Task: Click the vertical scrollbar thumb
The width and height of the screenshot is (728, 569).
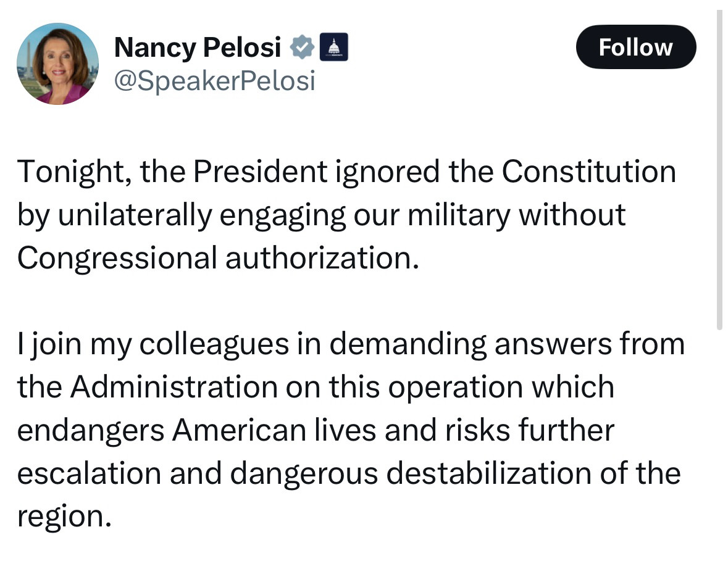Action: [x=719, y=169]
